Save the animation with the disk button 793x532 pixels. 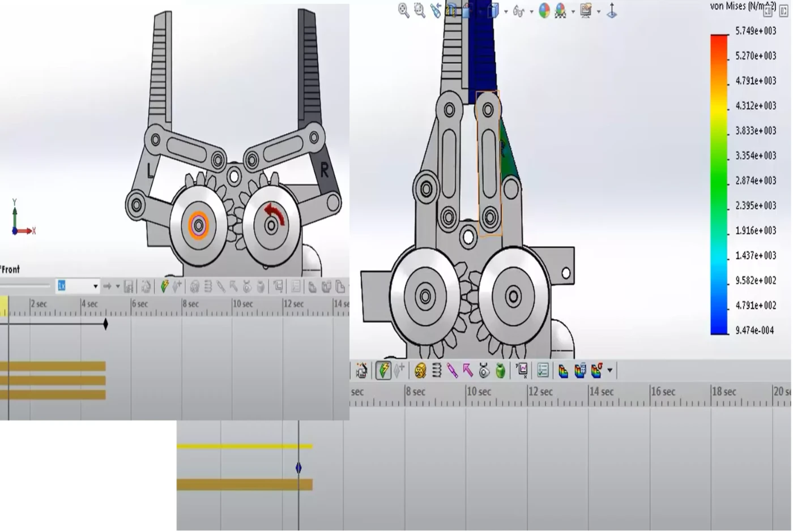(128, 286)
